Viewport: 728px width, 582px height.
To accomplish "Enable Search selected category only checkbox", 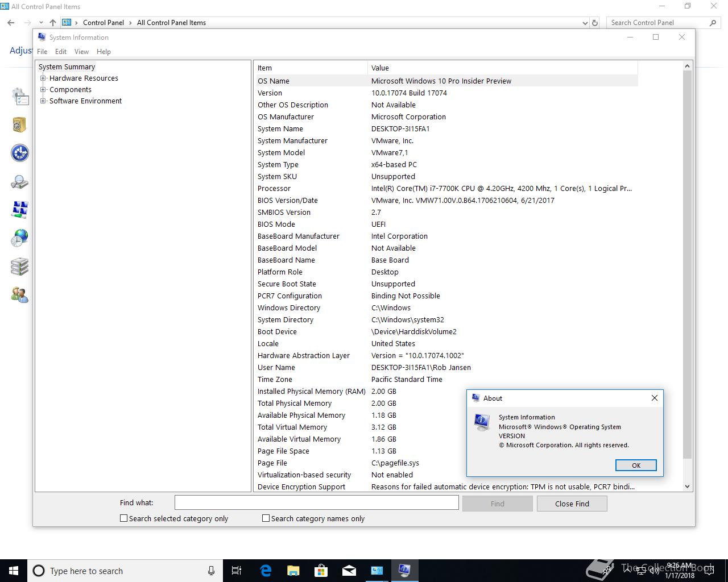I will tap(123, 518).
